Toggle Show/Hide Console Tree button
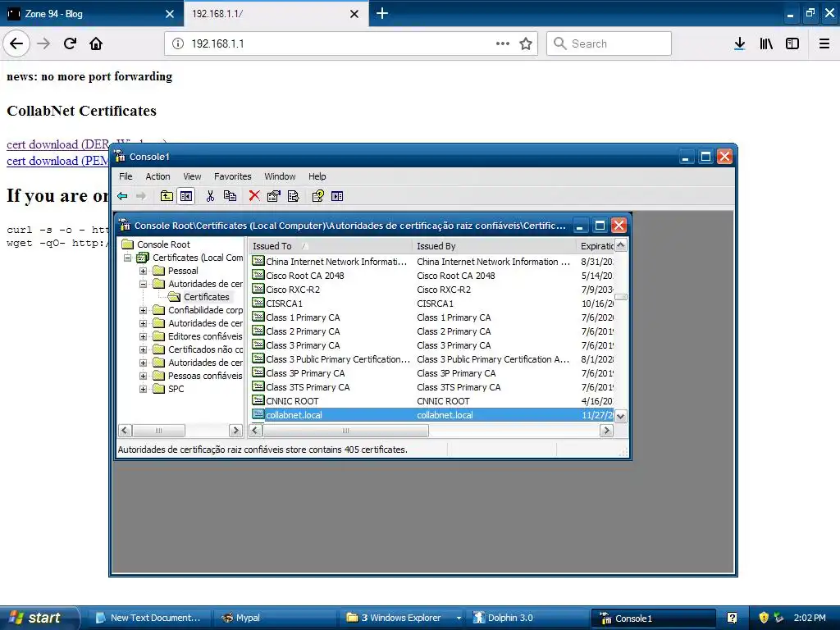This screenshot has height=630, width=840. tap(186, 196)
